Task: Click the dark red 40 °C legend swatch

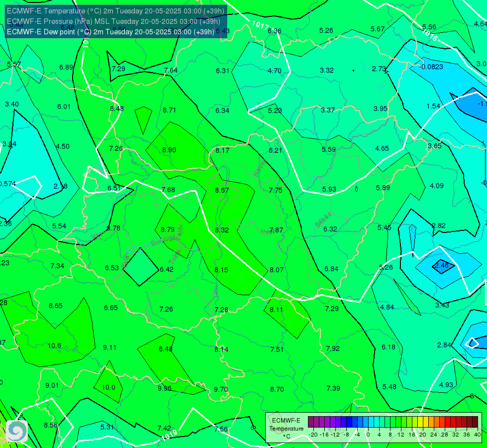Action: click(x=475, y=422)
